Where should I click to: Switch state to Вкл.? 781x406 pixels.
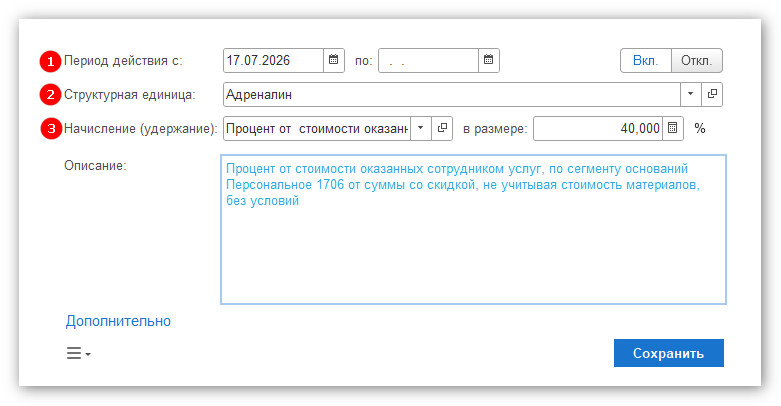pyautogui.click(x=646, y=60)
